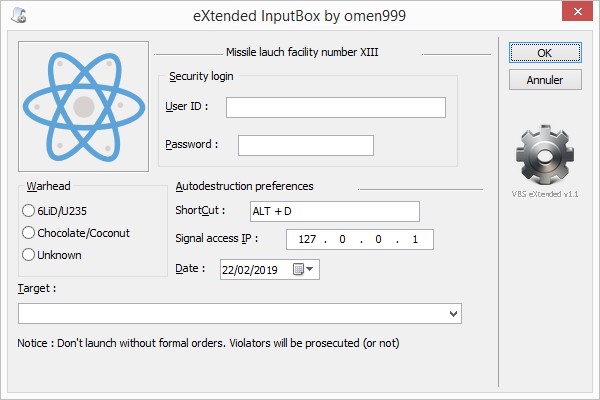Select the last IP octet 1
600x400 pixels.
(415, 240)
